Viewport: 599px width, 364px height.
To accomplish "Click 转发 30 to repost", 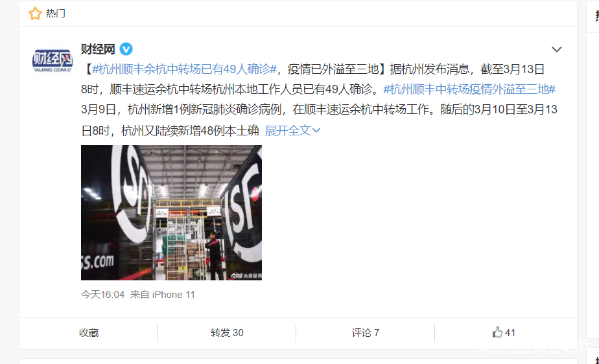I will (x=227, y=333).
